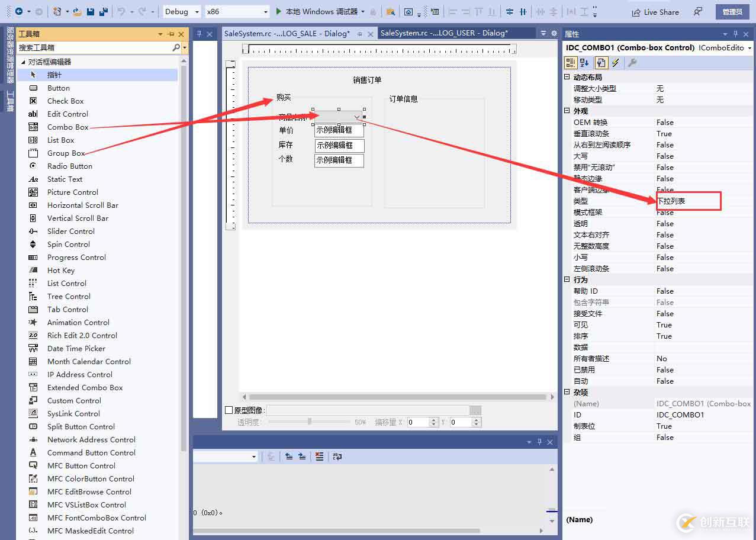The width and height of the screenshot is (756, 540).
Task: Pin the Properties panel with the pushpin icon
Action: (736, 34)
